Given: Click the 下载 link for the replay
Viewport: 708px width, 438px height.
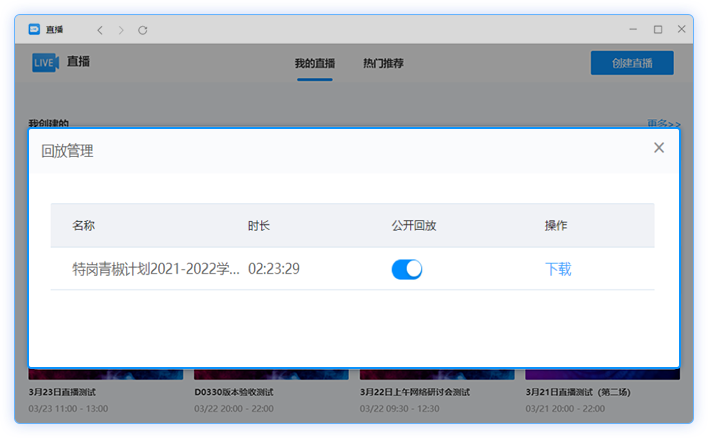Looking at the screenshot, I should tap(558, 269).
